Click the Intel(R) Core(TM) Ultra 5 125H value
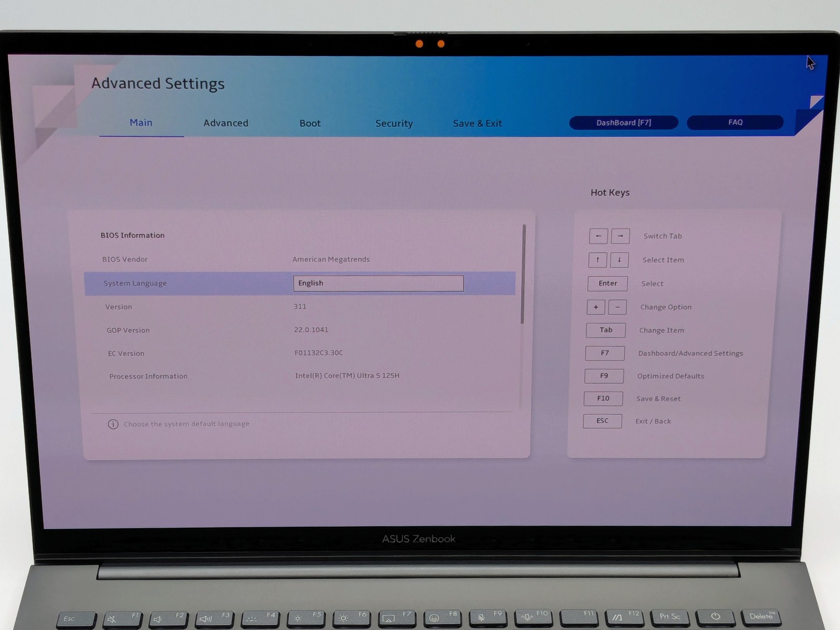 [347, 376]
